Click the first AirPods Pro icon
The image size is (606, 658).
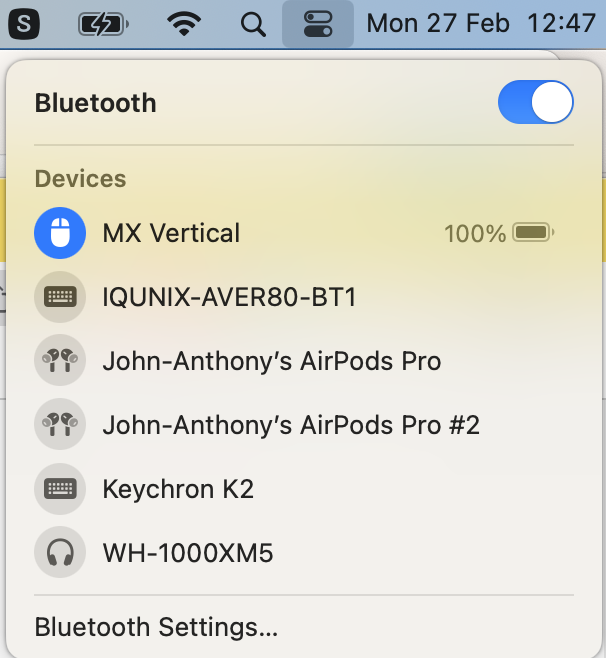coord(58,361)
